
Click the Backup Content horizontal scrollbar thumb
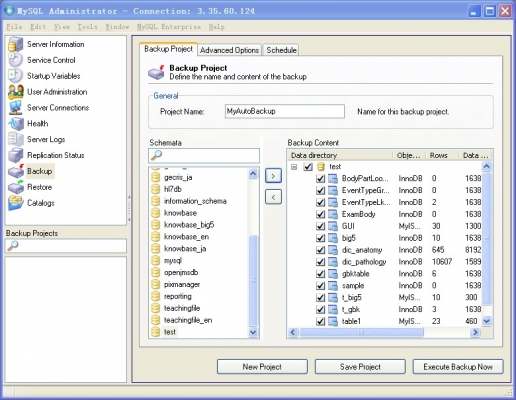361,332
